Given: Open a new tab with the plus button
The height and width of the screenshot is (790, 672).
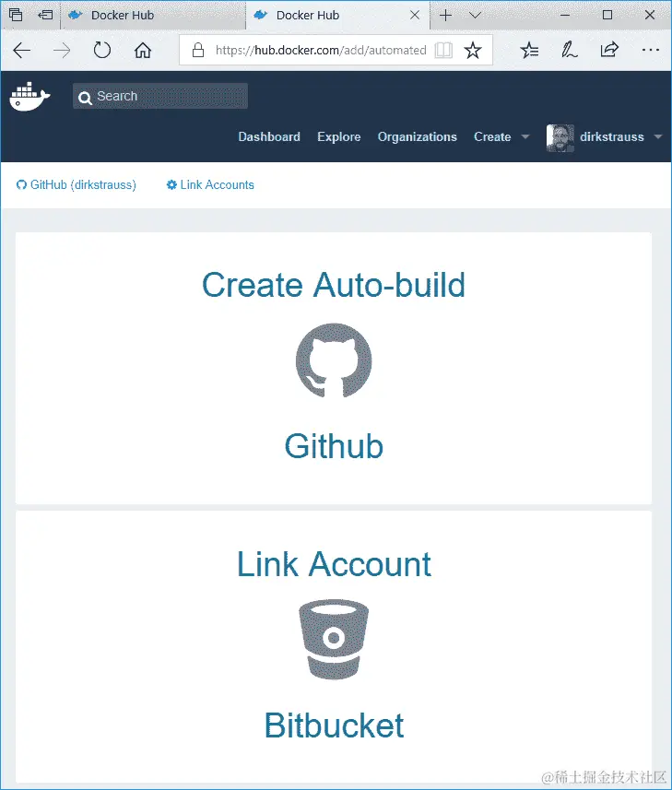Looking at the screenshot, I should click(445, 15).
